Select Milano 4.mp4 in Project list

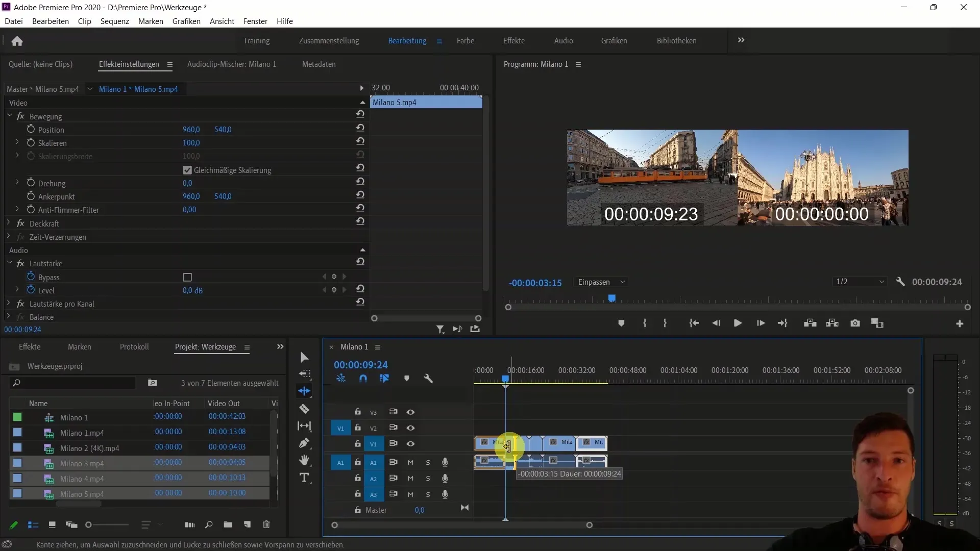pyautogui.click(x=82, y=479)
